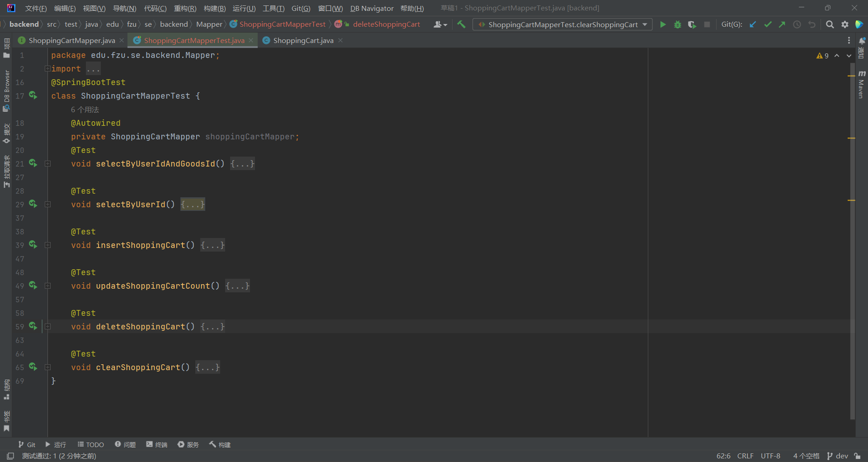Commit changes with the green checkmark

click(768, 24)
